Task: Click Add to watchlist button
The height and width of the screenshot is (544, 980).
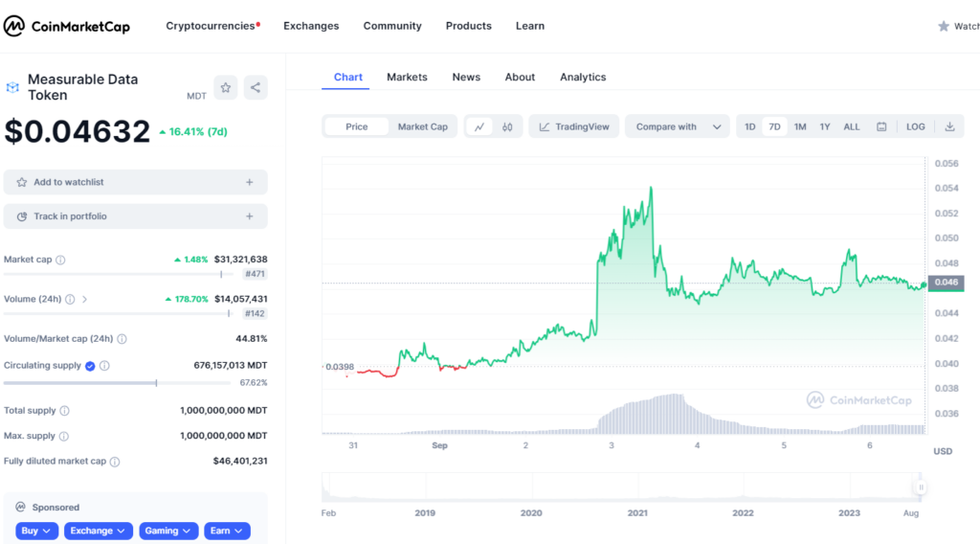Action: pyautogui.click(x=135, y=182)
